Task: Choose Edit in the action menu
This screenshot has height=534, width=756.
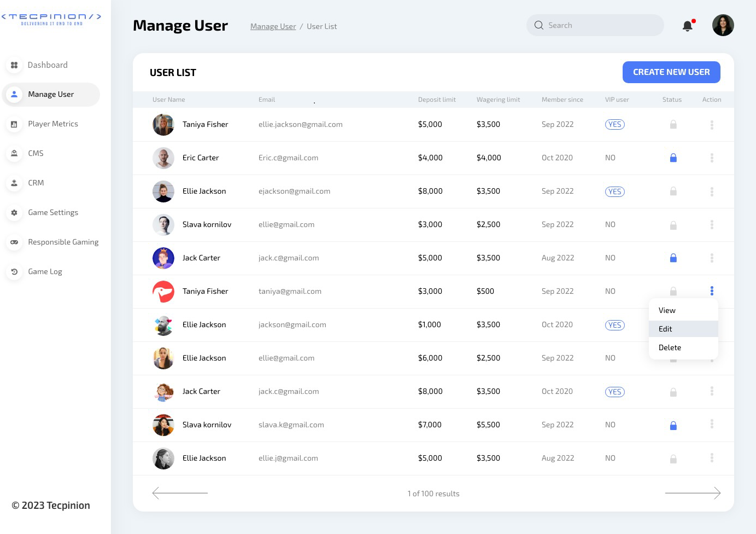Action: [665, 329]
